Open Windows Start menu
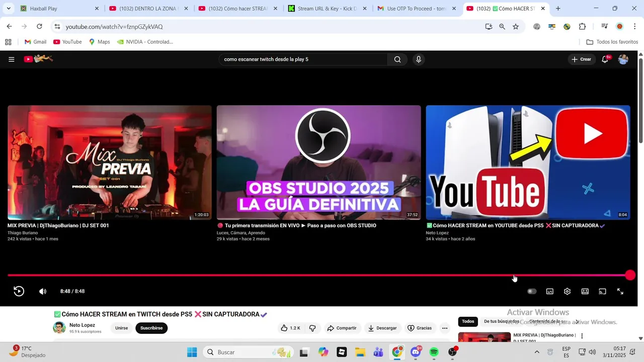This screenshot has height=362, width=644. click(x=192, y=352)
